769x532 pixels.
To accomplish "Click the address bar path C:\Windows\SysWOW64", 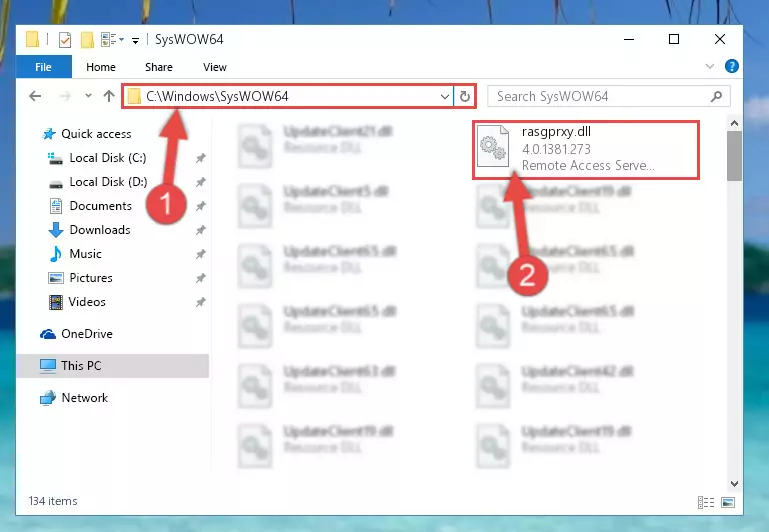I will tap(217, 96).
